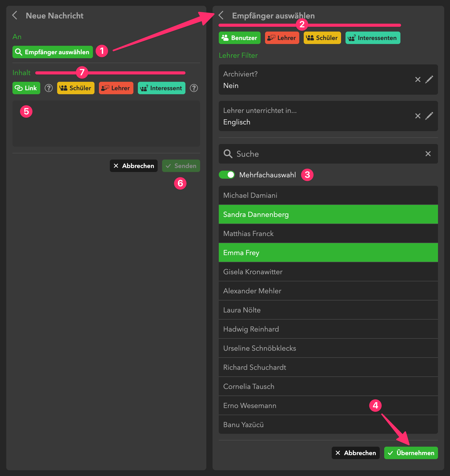Toggle Mehrfachauswahl switch off
This screenshot has width=450, height=476.
227,175
